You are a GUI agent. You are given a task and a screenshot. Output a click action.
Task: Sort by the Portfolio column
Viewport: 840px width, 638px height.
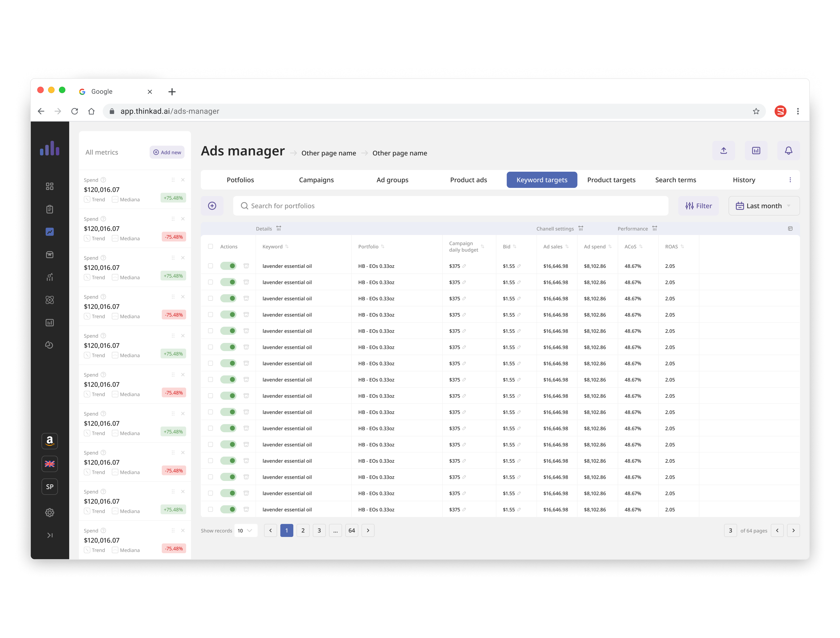(382, 246)
